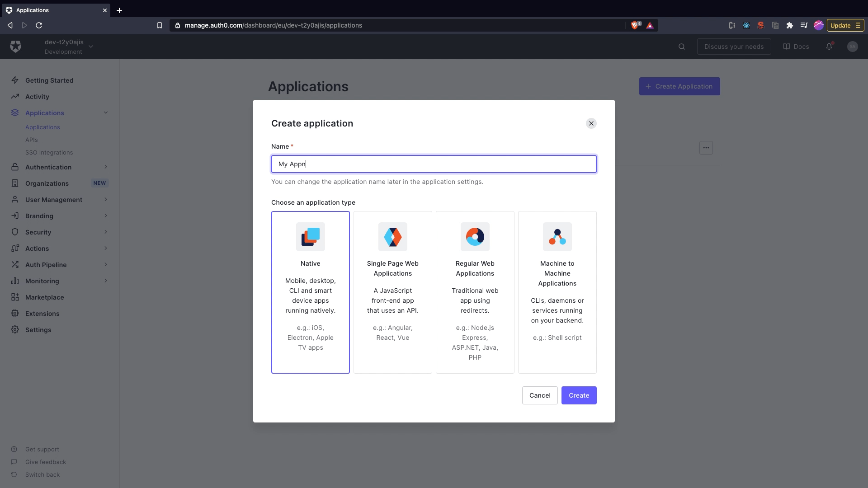Click the Brave Shields icon in address bar
The width and height of the screenshot is (868, 488).
[x=635, y=25]
